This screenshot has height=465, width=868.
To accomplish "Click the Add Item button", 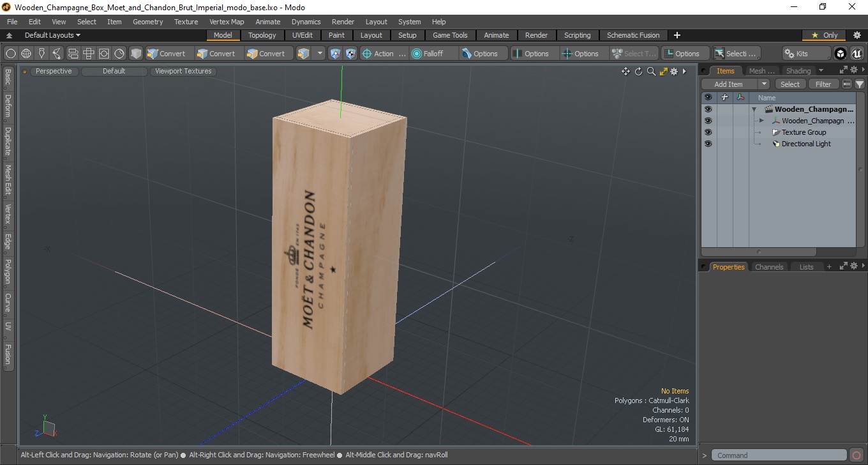I will [729, 84].
